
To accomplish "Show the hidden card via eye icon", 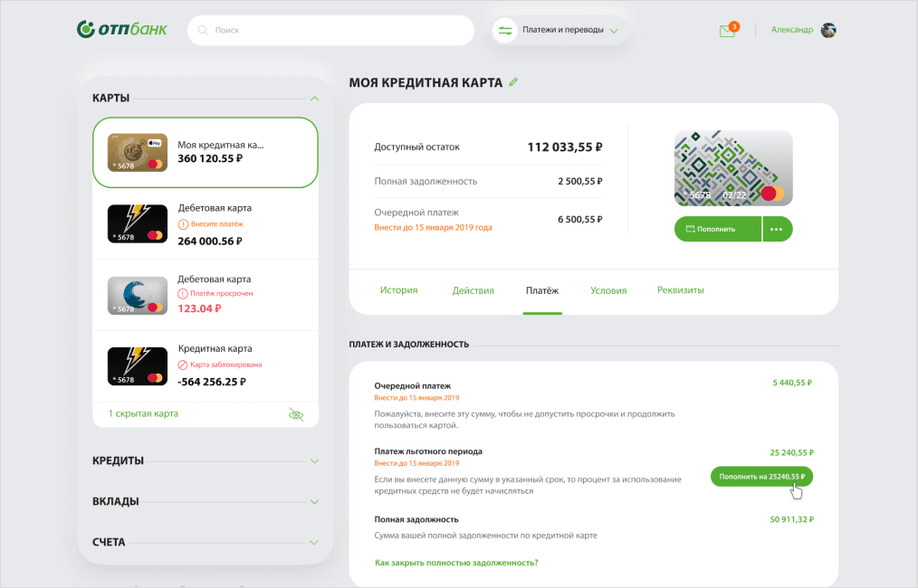I will click(295, 414).
